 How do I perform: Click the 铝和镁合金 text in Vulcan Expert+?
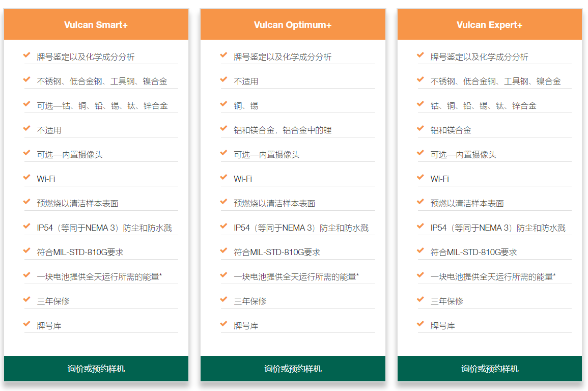[x=451, y=130]
